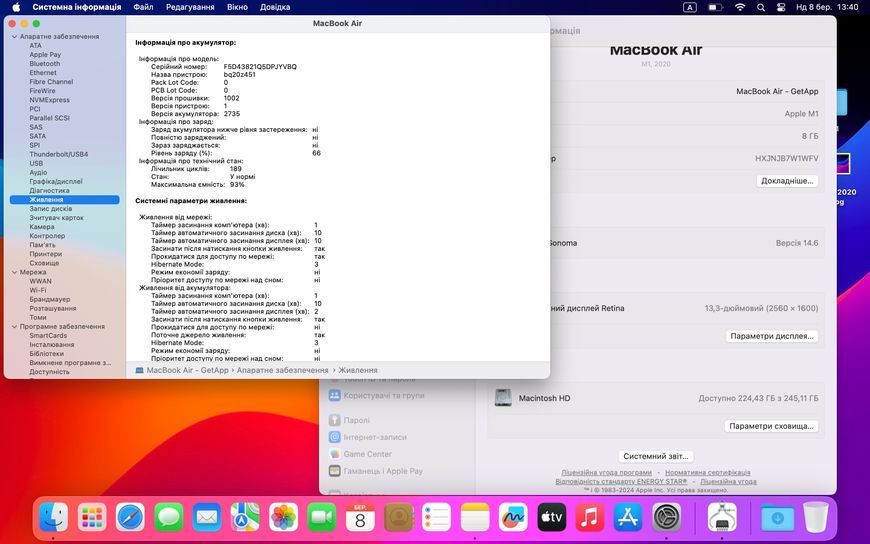Click the Wi-Fi status icon in menu bar

point(740,7)
